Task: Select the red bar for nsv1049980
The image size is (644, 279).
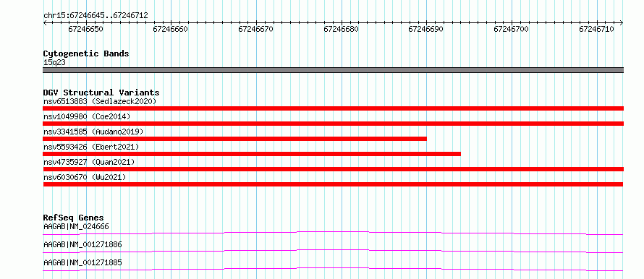Action: click(334, 124)
